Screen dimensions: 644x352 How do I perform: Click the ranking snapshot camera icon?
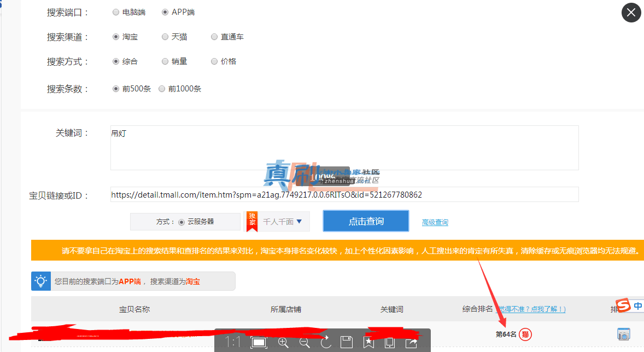[623, 334]
